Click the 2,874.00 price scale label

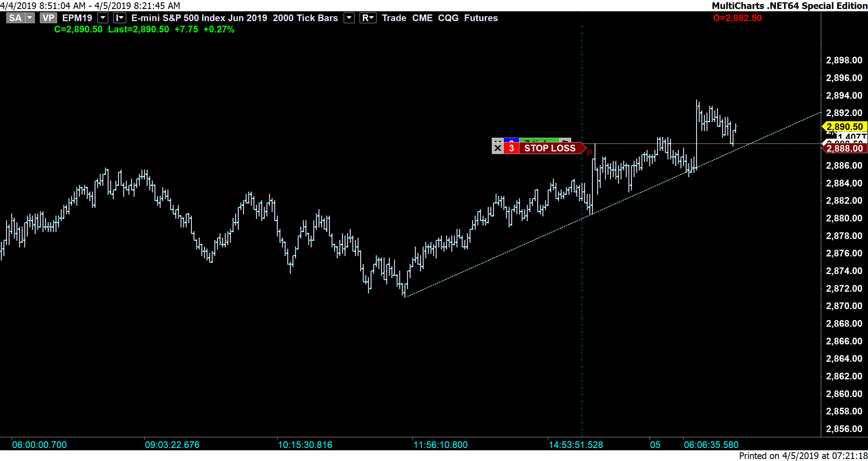coord(844,271)
